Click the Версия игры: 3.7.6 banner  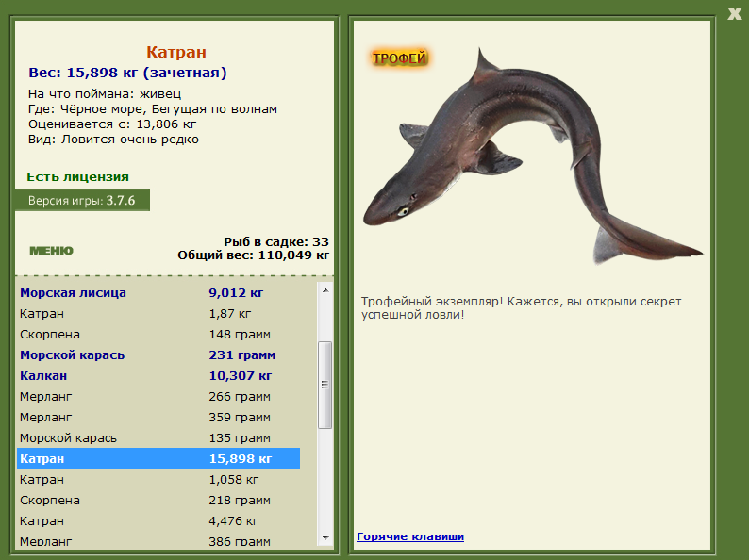[82, 201]
